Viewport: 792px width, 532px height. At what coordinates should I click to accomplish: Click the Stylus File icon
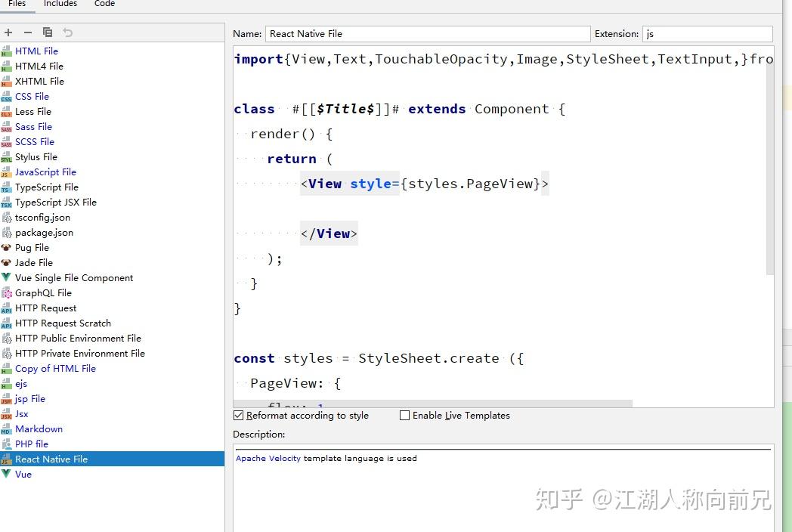click(6, 157)
